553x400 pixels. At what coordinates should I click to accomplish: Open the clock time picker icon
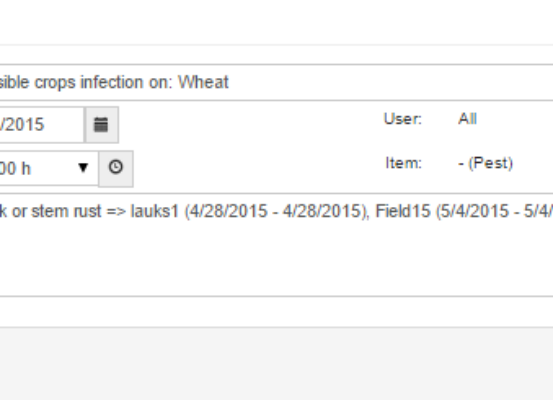pyautogui.click(x=116, y=169)
